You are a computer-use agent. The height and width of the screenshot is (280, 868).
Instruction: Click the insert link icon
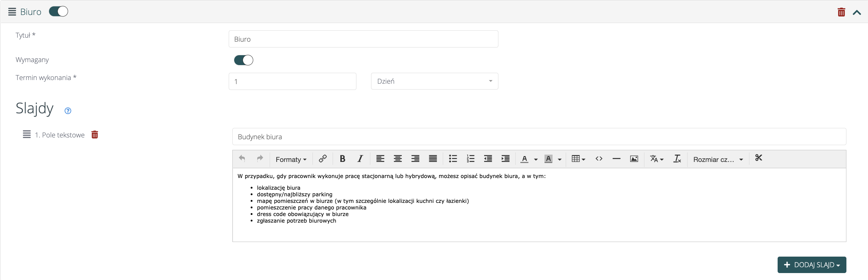click(x=322, y=159)
